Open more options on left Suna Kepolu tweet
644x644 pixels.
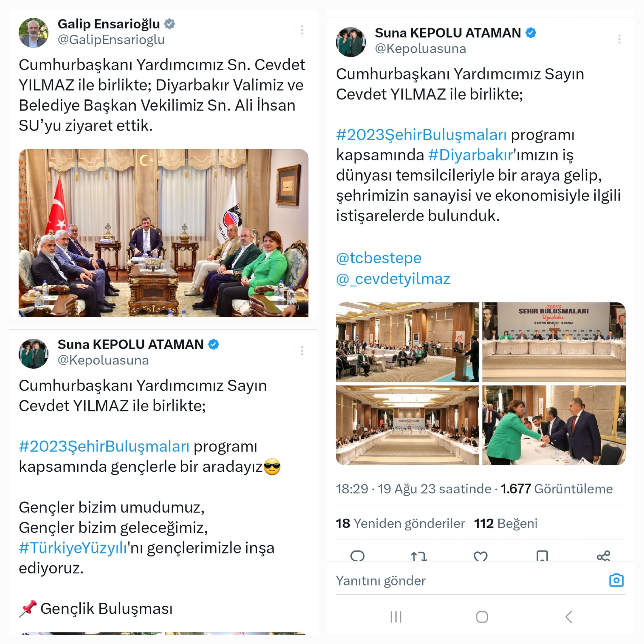(302, 351)
